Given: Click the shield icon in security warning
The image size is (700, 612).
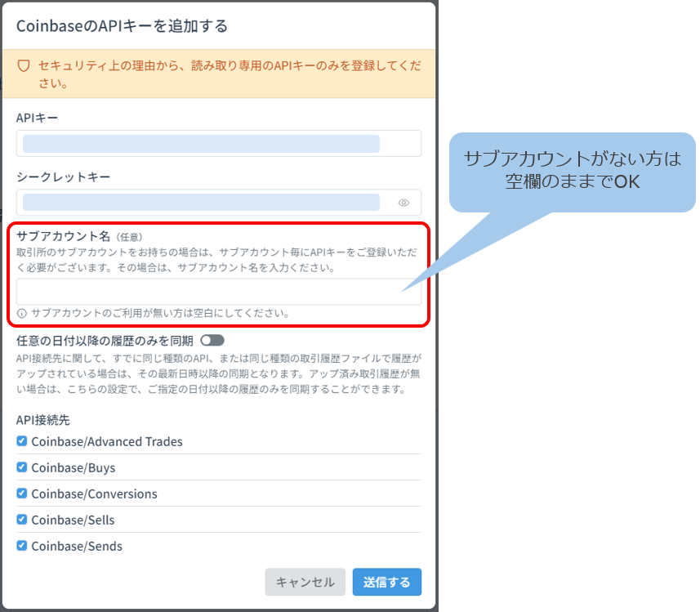Looking at the screenshot, I should (x=24, y=66).
